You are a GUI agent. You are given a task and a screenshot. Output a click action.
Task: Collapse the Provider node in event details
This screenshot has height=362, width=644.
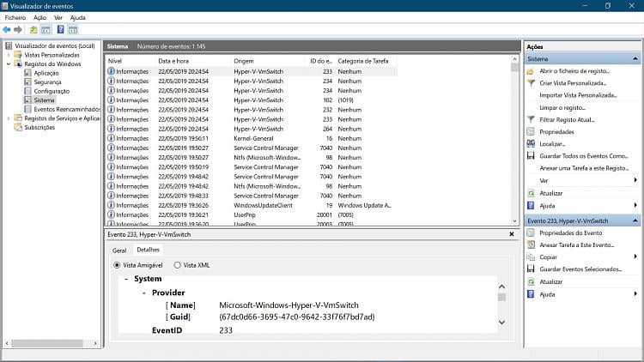143,293
